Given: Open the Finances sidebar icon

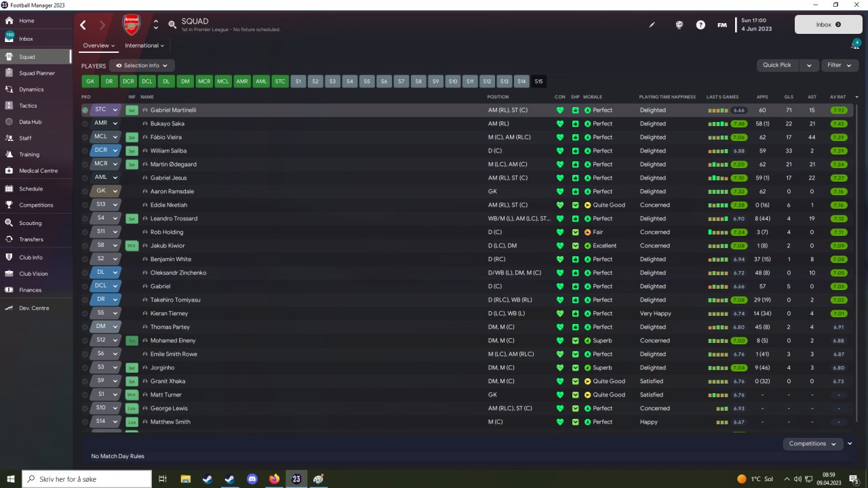Looking at the screenshot, I should pyautogui.click(x=9, y=290).
